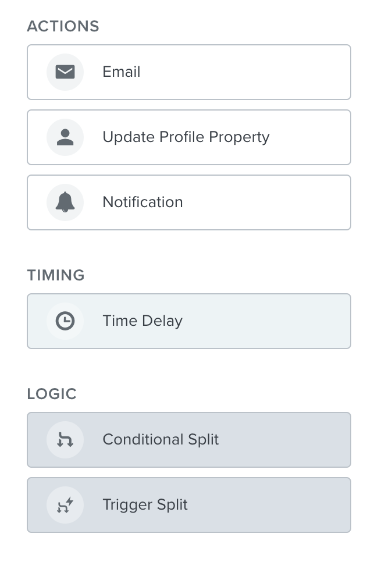The image size is (392, 562).
Task: Click the TIMING section heading
Action: coord(56,275)
